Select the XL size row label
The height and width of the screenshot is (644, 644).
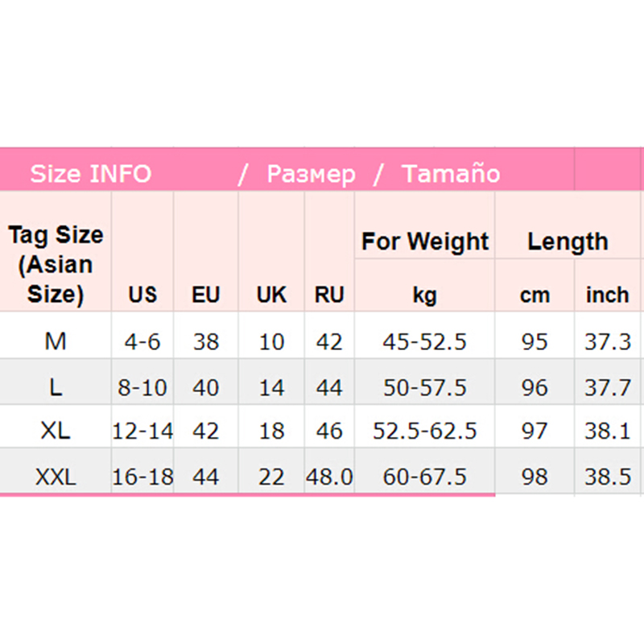(56, 431)
